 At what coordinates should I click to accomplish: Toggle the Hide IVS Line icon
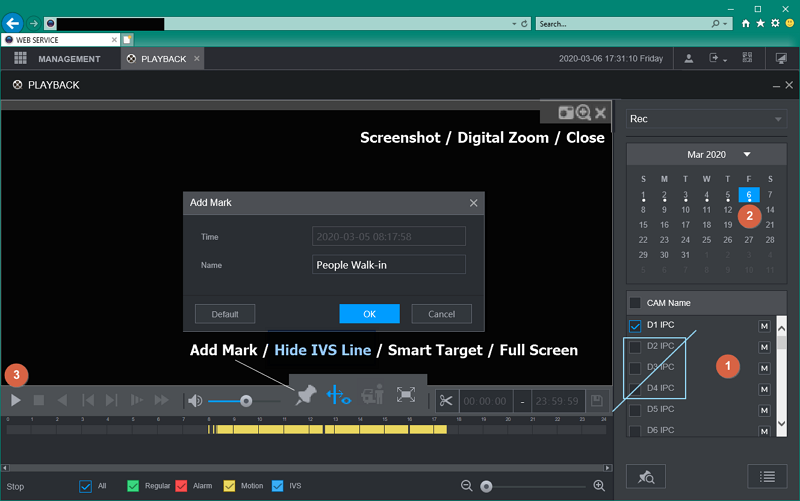tap(338, 395)
